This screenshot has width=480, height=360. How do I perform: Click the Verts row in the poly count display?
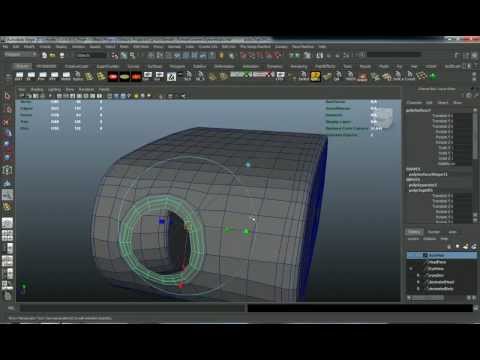click(62, 102)
